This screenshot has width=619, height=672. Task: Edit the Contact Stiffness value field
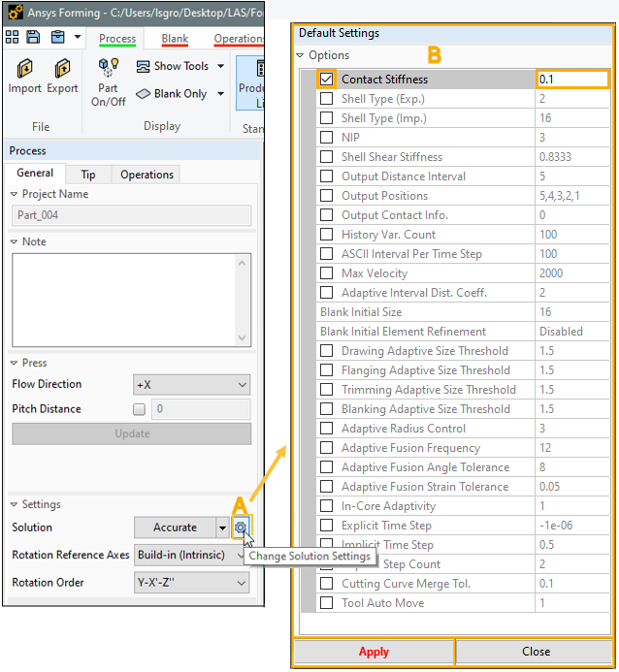tap(571, 80)
